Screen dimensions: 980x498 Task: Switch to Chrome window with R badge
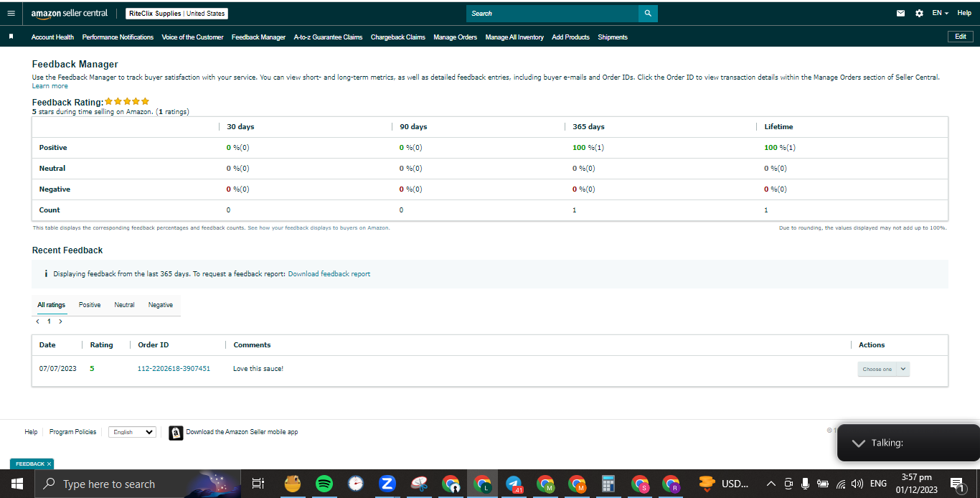pos(672,484)
